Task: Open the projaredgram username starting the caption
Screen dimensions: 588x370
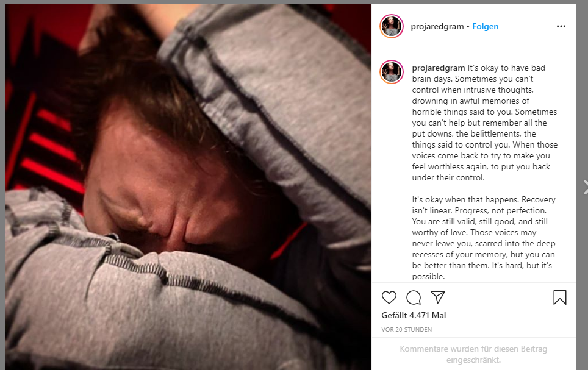Action: pos(439,68)
